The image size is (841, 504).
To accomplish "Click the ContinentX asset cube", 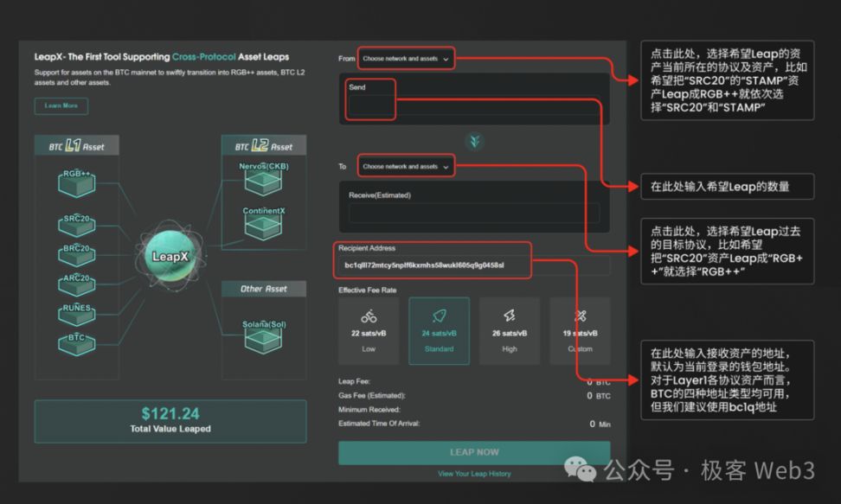I will coord(263,223).
